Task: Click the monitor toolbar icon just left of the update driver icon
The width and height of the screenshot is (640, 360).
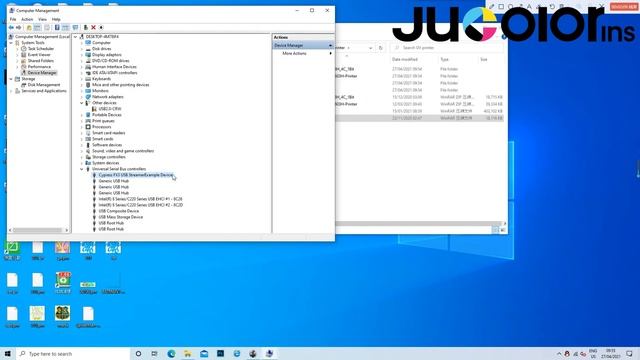Action: pyautogui.click(x=76, y=27)
